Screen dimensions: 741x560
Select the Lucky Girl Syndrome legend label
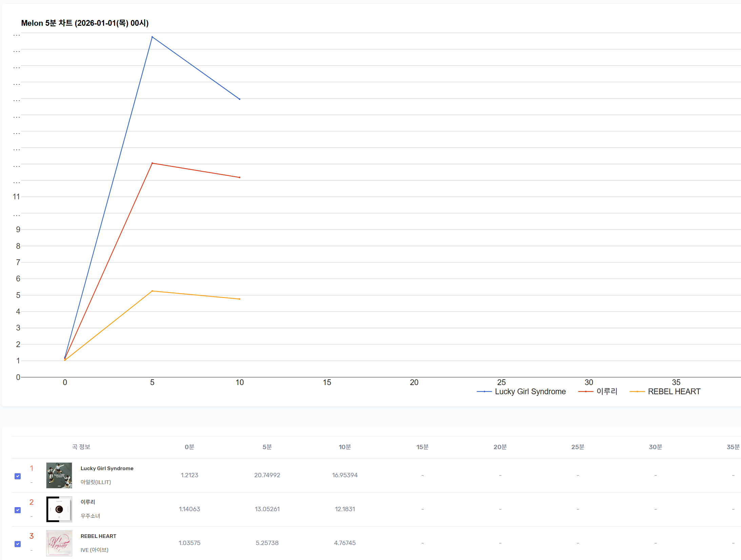point(530,392)
